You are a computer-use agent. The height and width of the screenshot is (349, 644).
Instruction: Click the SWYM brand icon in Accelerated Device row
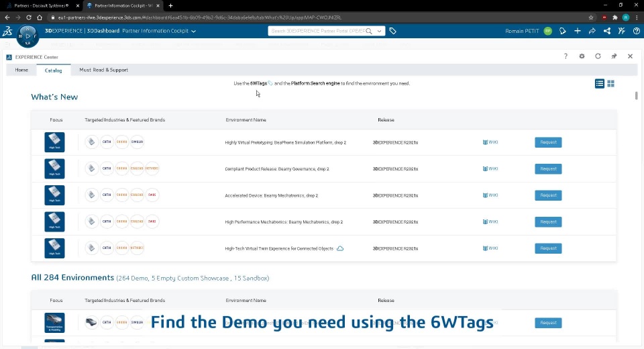(x=152, y=195)
